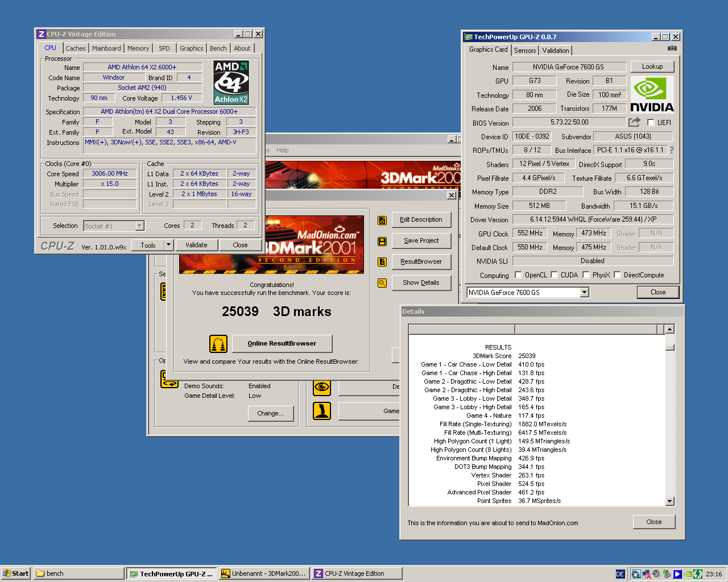
Task: Switch to the Mainboard tab in CPU-Z
Action: point(106,48)
